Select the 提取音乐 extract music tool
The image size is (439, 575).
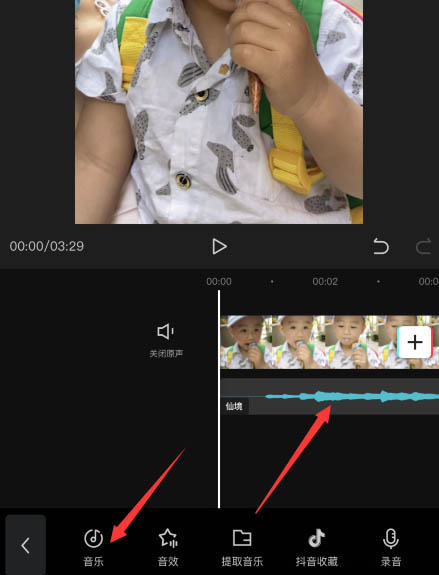click(x=242, y=547)
